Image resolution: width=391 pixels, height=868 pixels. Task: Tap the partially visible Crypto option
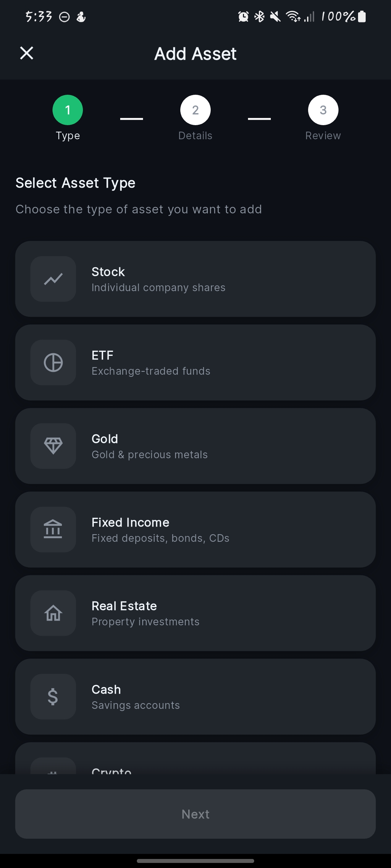click(x=195, y=758)
